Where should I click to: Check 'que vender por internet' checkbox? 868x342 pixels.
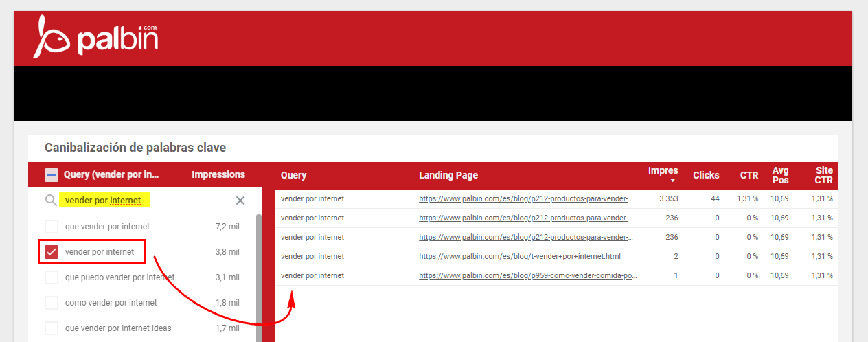coord(52,227)
